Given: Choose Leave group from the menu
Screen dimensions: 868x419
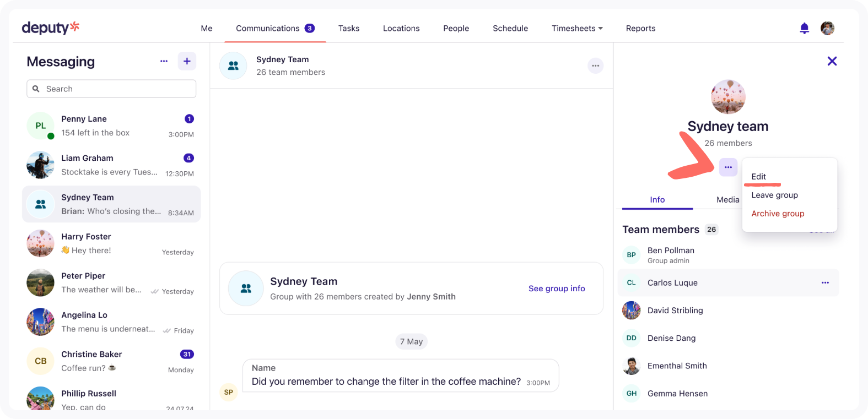Looking at the screenshot, I should click(774, 195).
